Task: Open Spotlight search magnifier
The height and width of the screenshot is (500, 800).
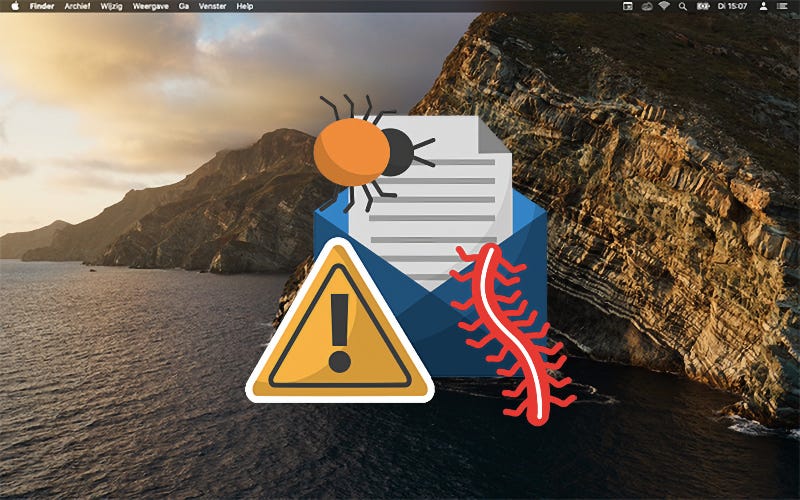Action: (682, 6)
